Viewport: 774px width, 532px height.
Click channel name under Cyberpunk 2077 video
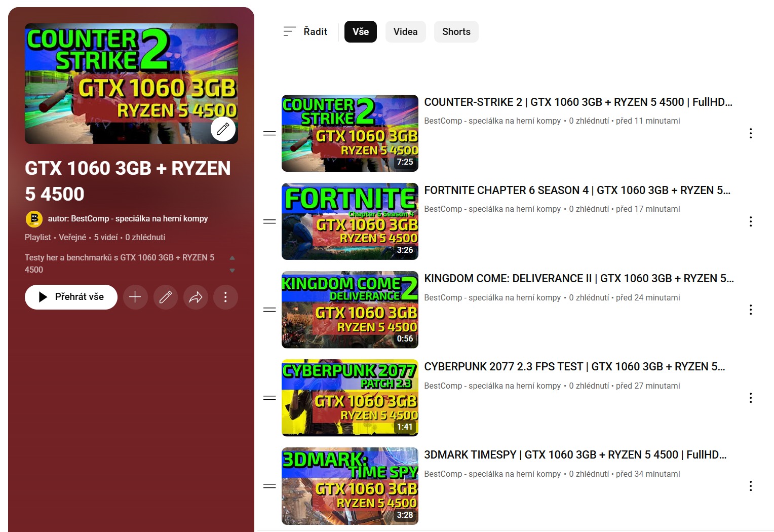(492, 386)
